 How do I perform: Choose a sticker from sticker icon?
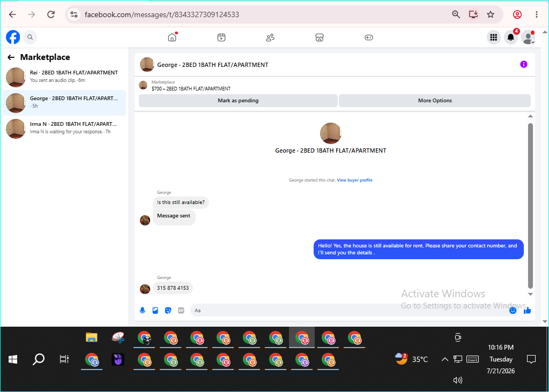[x=168, y=311]
